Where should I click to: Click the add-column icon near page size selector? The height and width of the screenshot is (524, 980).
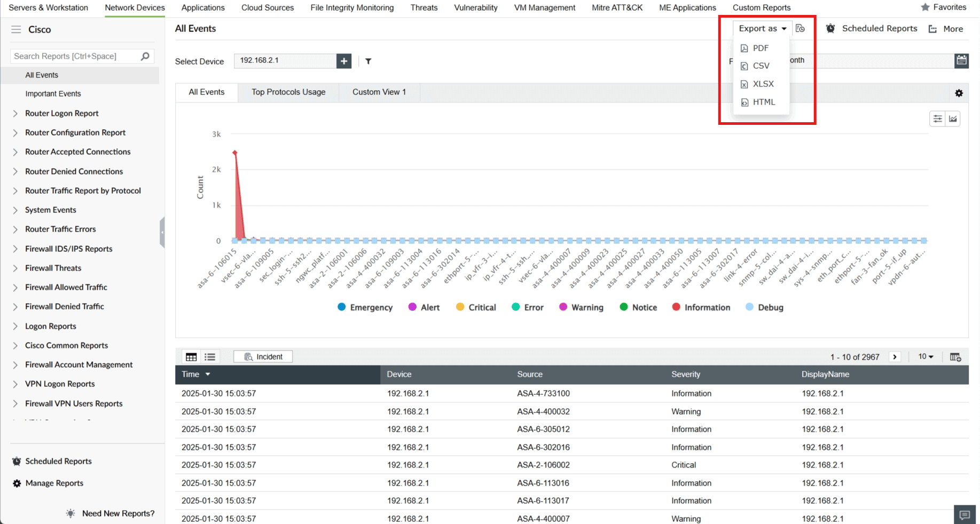coord(955,356)
